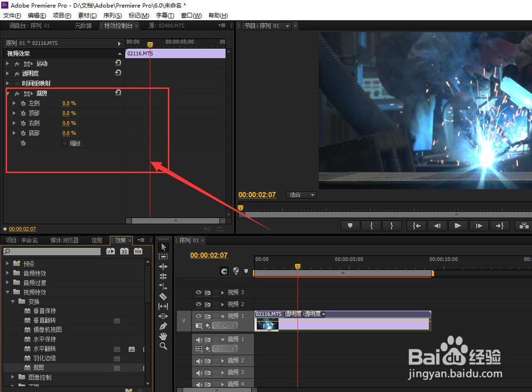The height and width of the screenshot is (392, 532).
Task: Select the Rate Stretch tool
Action: pyautogui.click(x=163, y=287)
